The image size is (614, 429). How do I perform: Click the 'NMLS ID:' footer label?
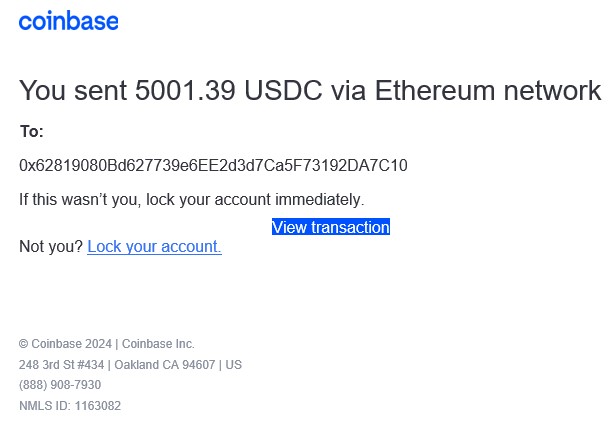pos(44,406)
